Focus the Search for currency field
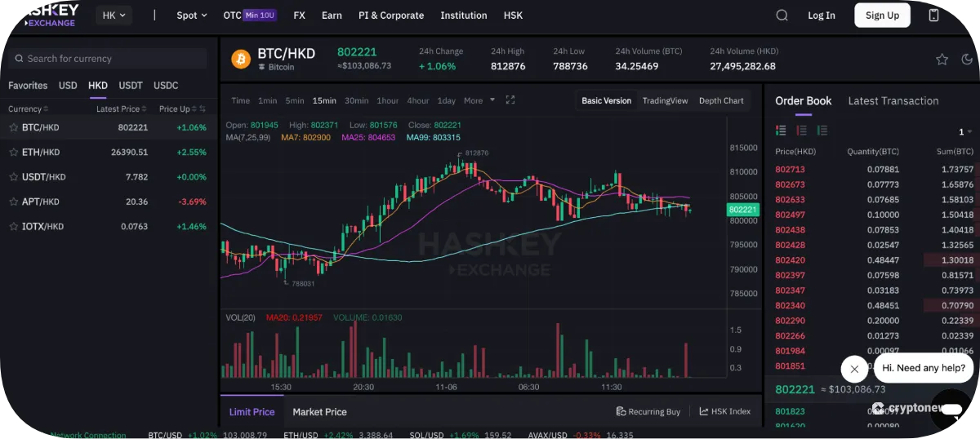Screen dimensions: 980x439 pyautogui.click(x=109, y=59)
